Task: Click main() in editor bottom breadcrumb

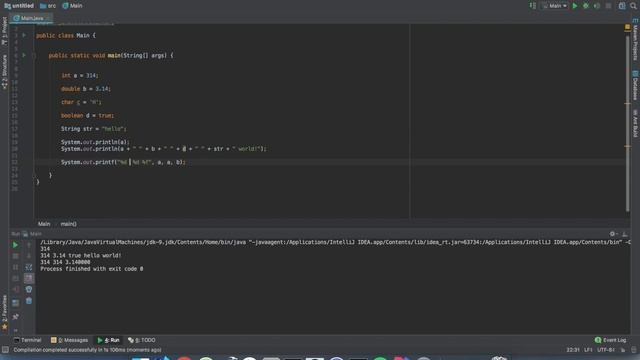Action: [69, 224]
